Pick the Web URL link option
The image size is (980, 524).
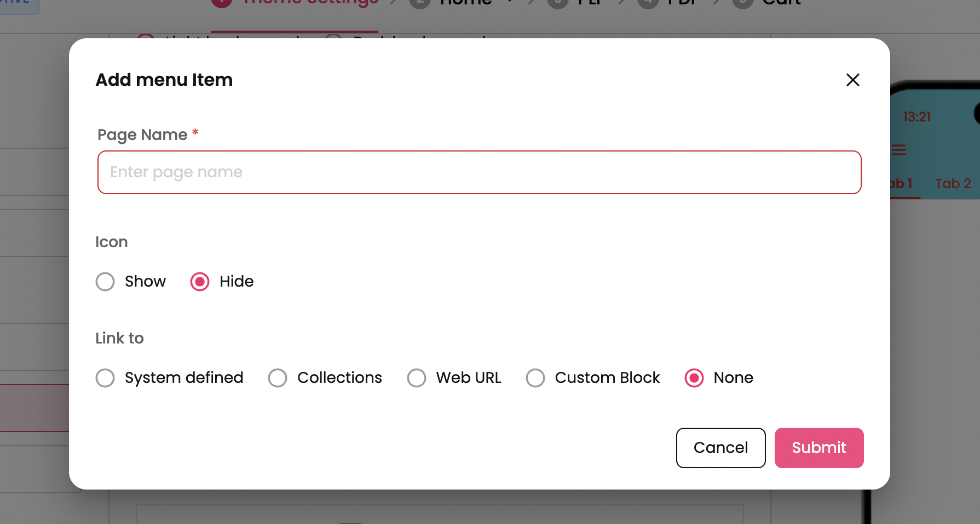tap(417, 378)
